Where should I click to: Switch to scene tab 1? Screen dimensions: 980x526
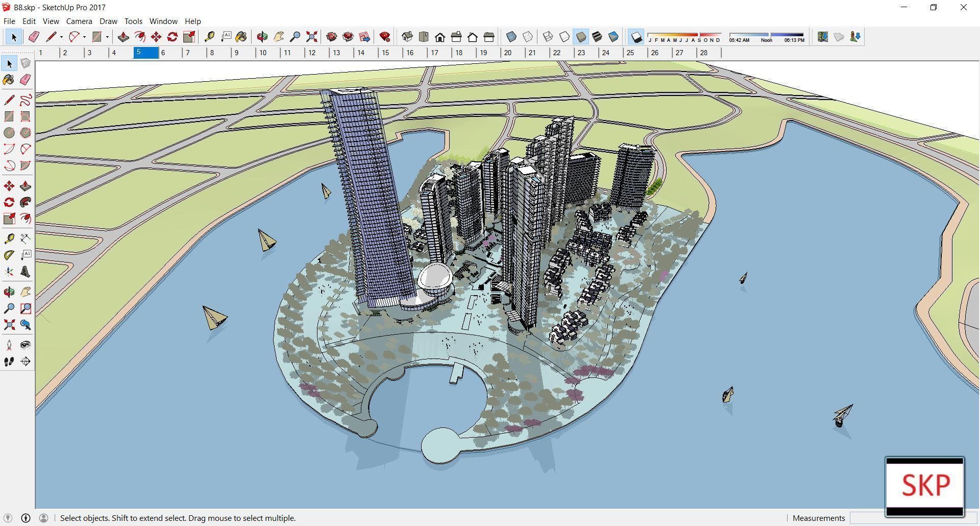[x=47, y=53]
